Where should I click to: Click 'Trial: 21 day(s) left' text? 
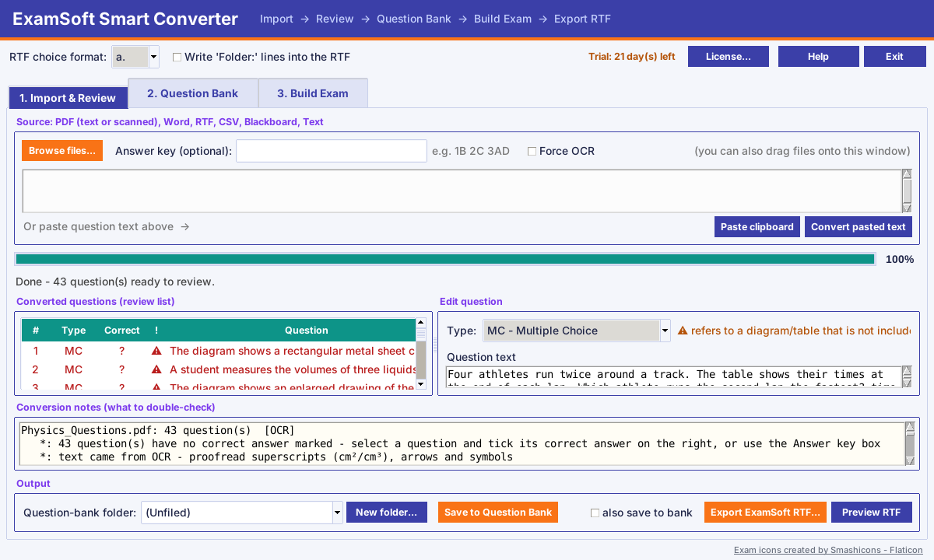click(632, 57)
